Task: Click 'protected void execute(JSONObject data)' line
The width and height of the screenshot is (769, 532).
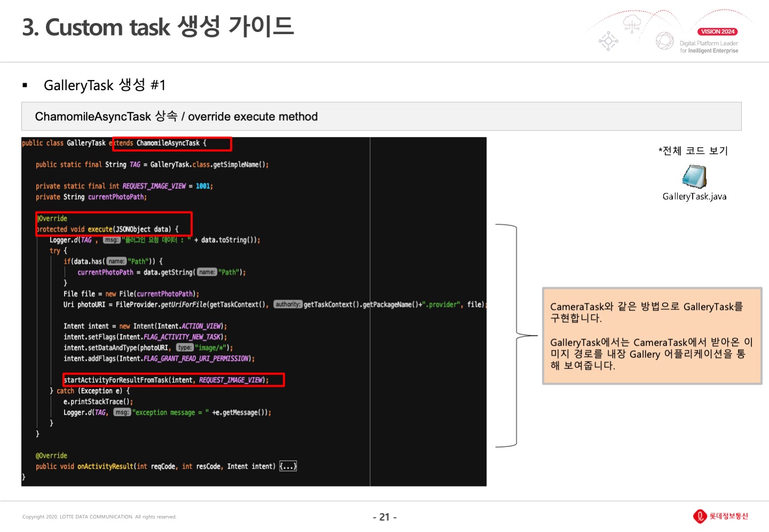Action: pos(107,229)
